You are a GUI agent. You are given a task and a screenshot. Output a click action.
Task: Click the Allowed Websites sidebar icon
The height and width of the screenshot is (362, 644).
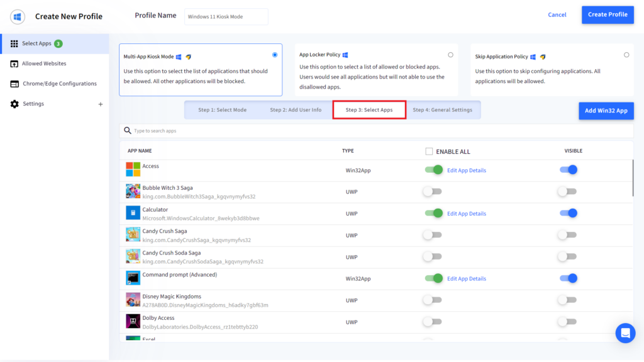[14, 63]
